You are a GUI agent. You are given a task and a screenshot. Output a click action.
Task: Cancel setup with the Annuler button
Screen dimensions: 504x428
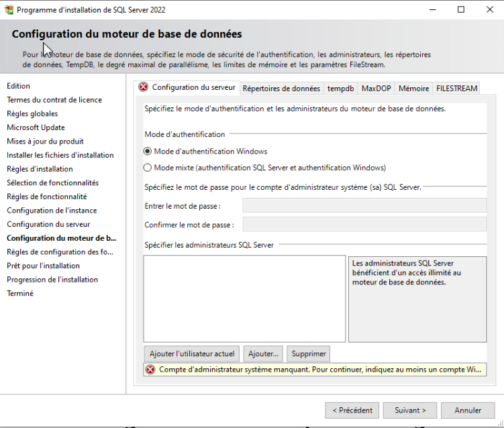468,411
